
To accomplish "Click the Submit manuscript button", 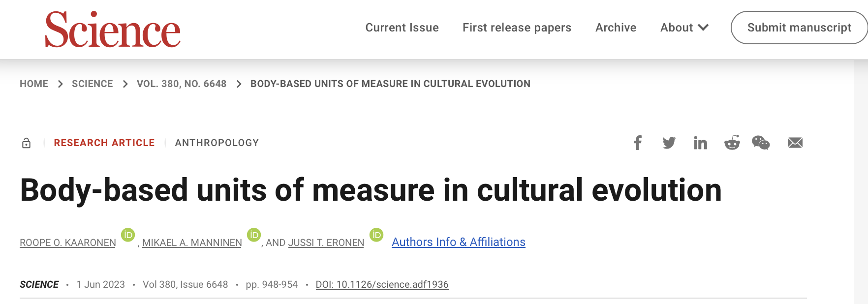I will click(x=799, y=28).
